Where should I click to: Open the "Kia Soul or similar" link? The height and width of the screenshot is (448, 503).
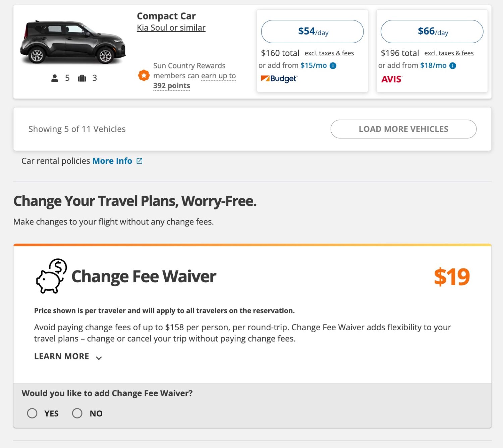(x=171, y=28)
